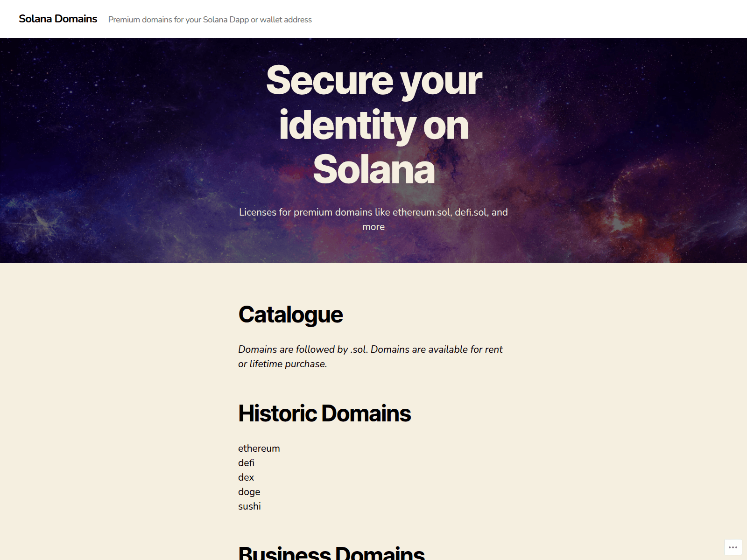The width and height of the screenshot is (747, 560).
Task: Click the site tagline about premium domains
Action: pos(210,20)
